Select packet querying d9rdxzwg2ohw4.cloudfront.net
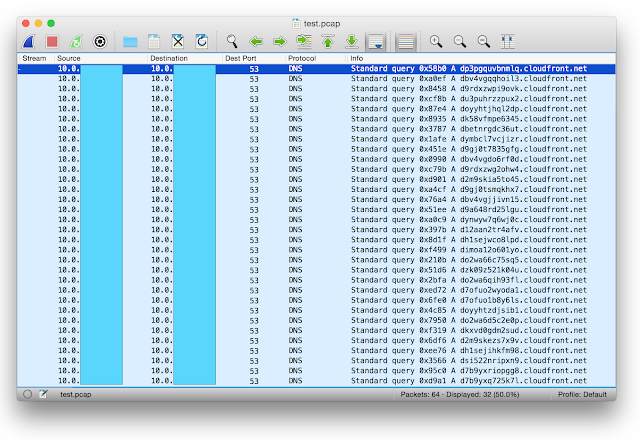This screenshot has height=440, width=640. pos(316,169)
